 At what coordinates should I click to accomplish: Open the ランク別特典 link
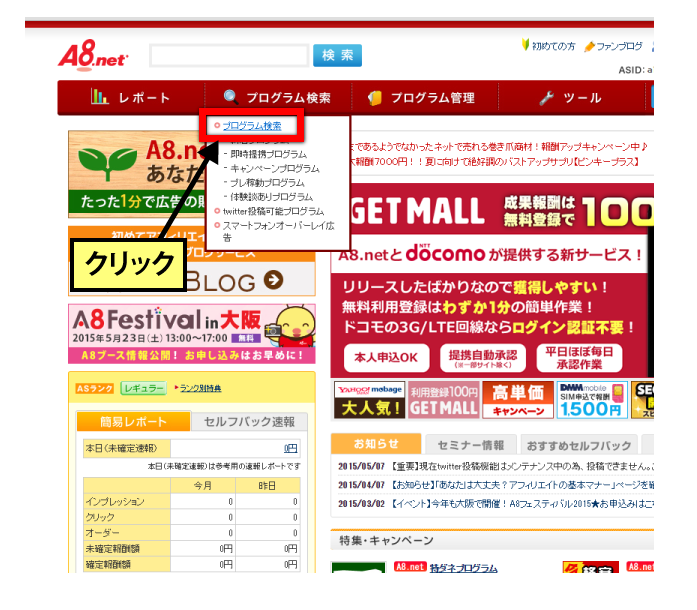coord(200,388)
